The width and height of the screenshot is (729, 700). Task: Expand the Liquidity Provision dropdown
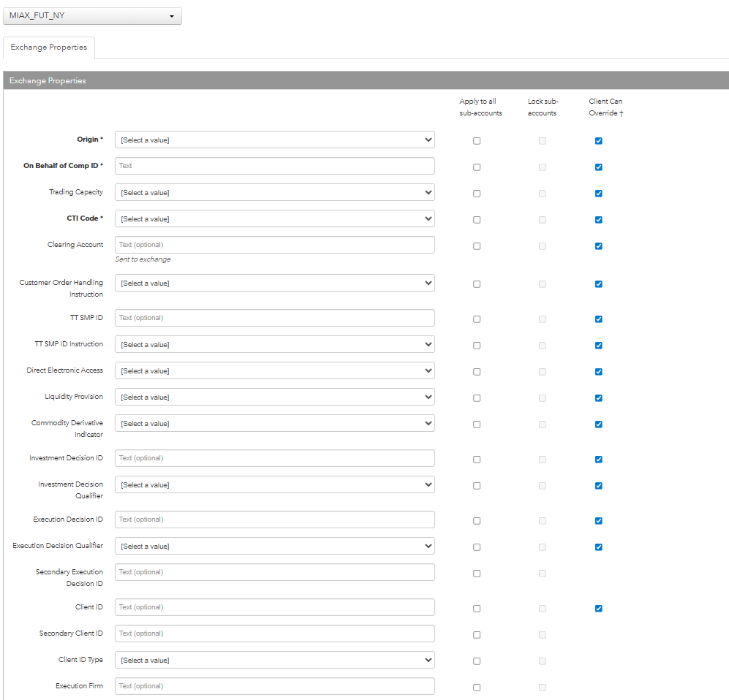click(x=274, y=397)
